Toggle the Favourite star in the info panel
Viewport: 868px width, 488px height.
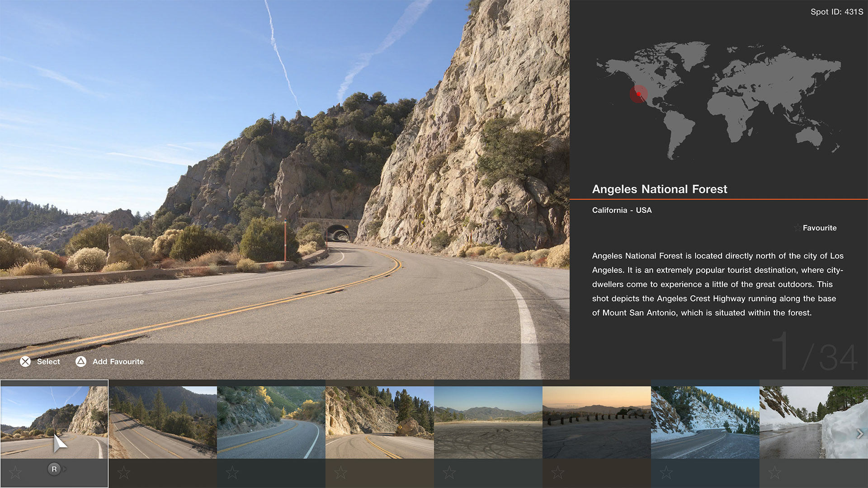(x=797, y=228)
